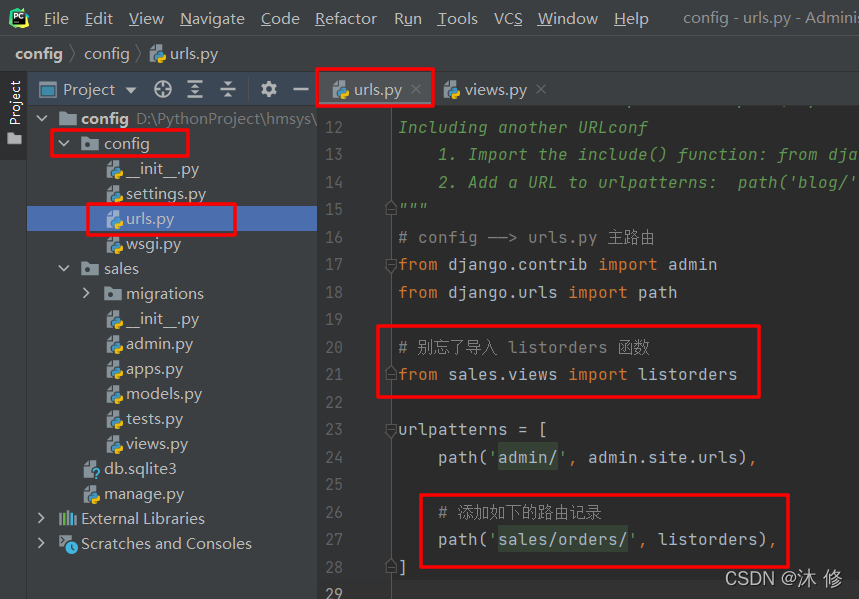The image size is (859, 599).
Task: Open the View menu
Action: coord(146,19)
